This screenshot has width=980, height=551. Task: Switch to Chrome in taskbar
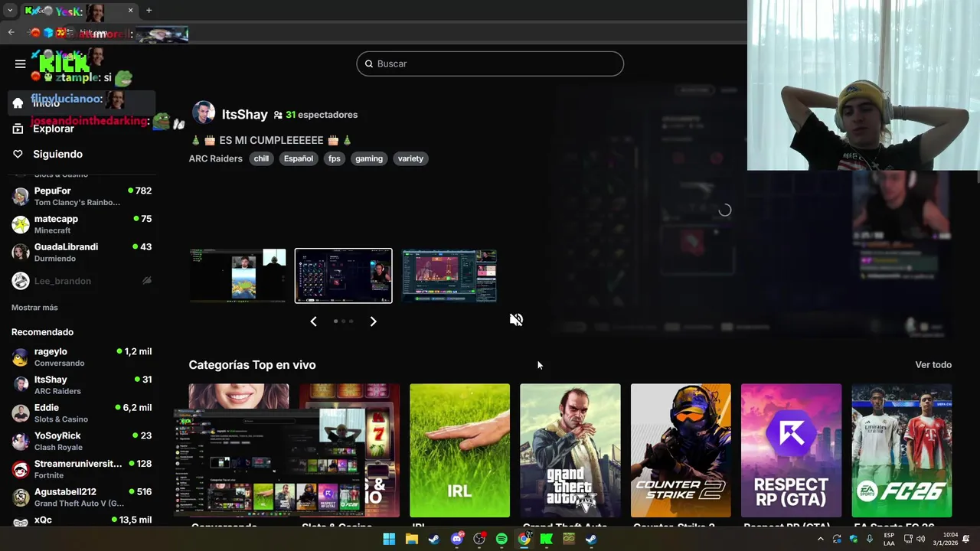pyautogui.click(x=524, y=539)
